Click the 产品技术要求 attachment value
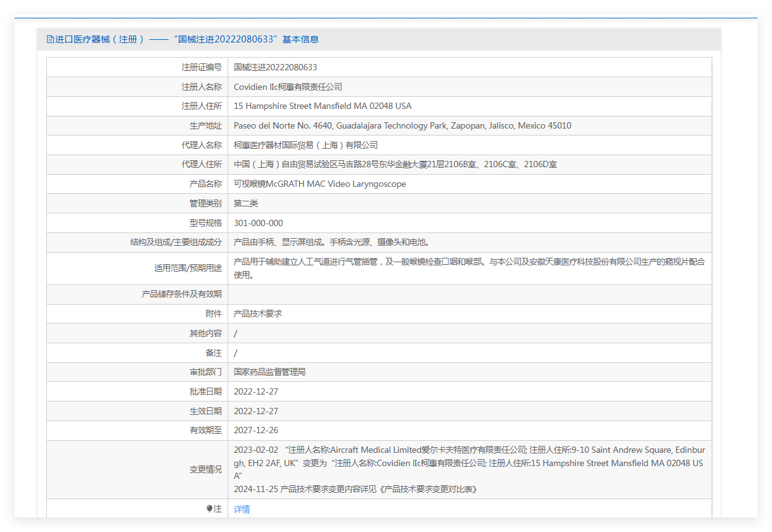 (x=258, y=313)
